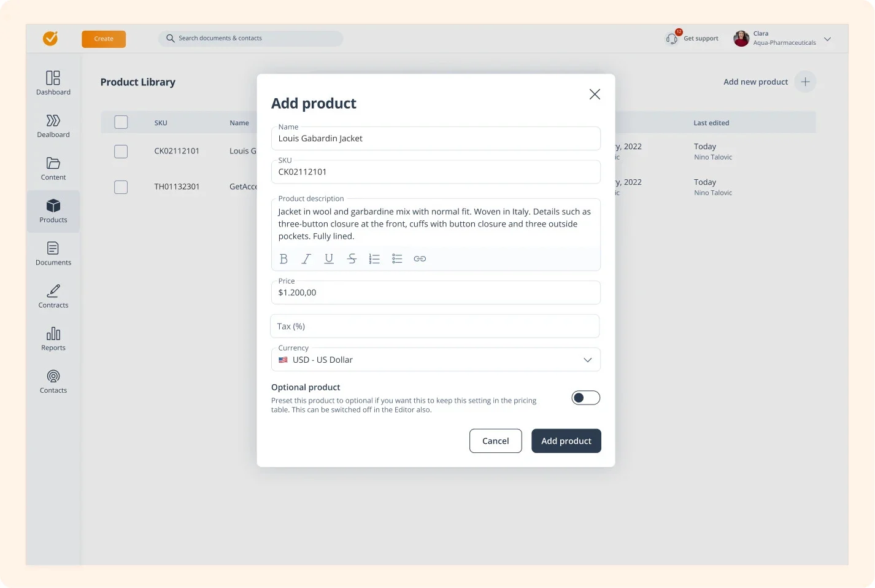Insert a numbered list in the description
This screenshot has width=875, height=588.
tap(374, 258)
